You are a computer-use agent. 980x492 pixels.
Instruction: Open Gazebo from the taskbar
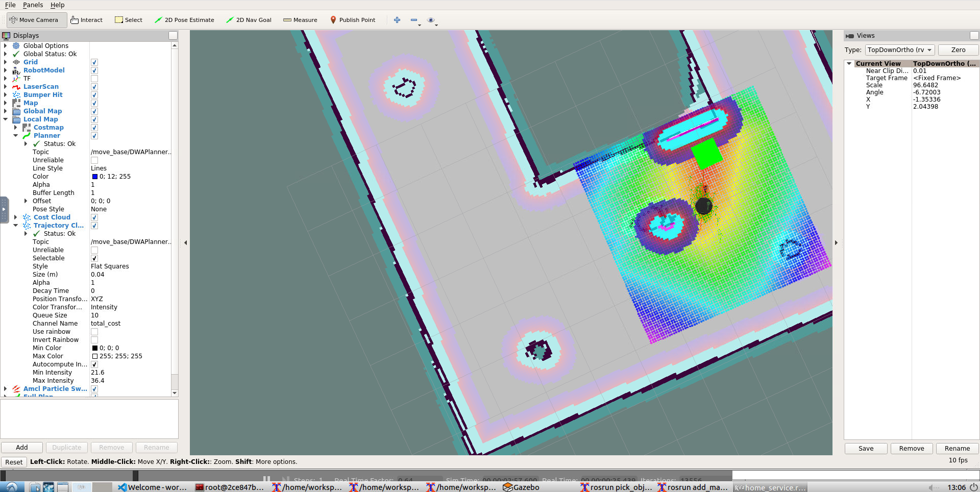coord(521,487)
